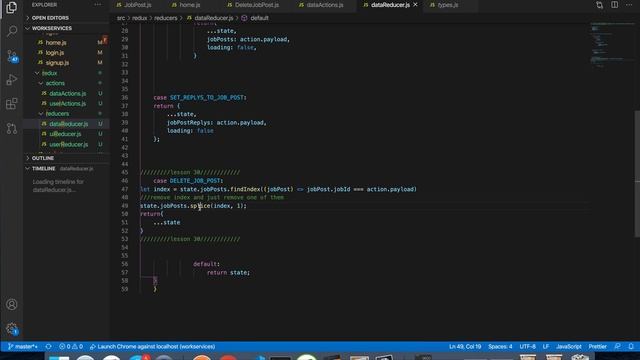Change the Spaces: 4 indentation setting

[500, 347]
